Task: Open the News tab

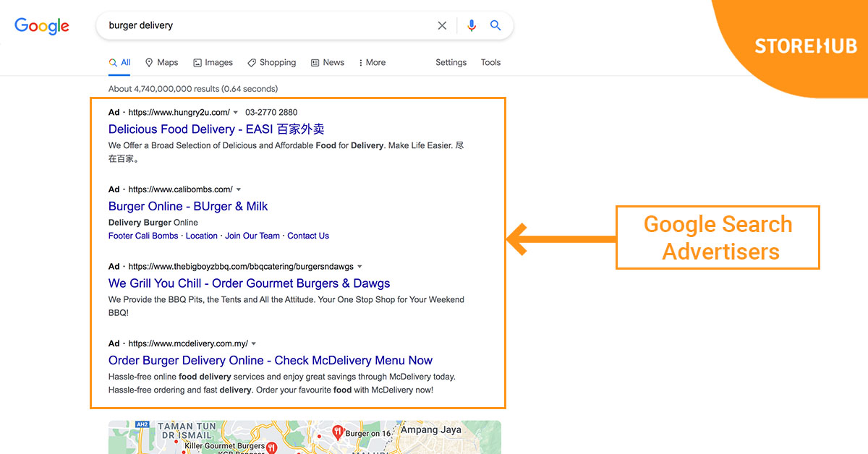Action: 327,63
